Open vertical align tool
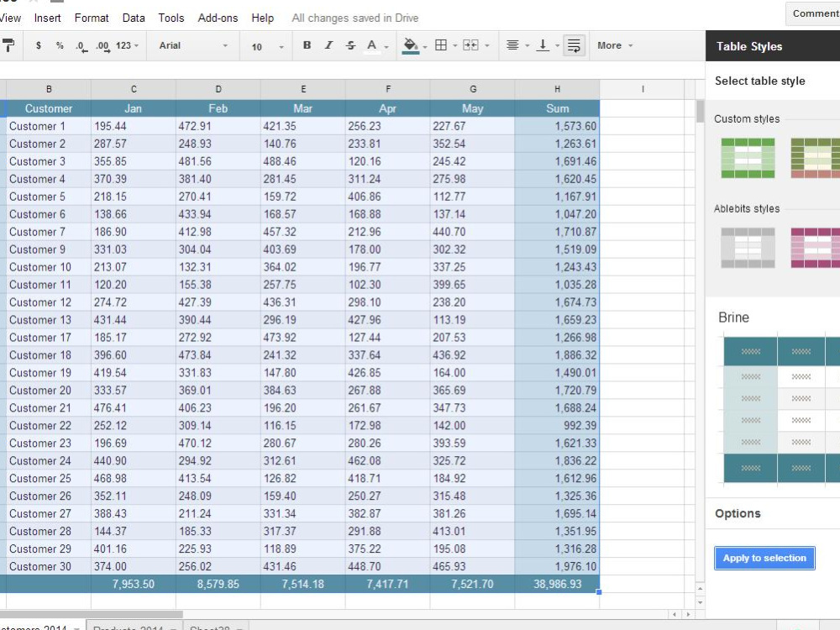This screenshot has width=840, height=630. tap(543, 45)
